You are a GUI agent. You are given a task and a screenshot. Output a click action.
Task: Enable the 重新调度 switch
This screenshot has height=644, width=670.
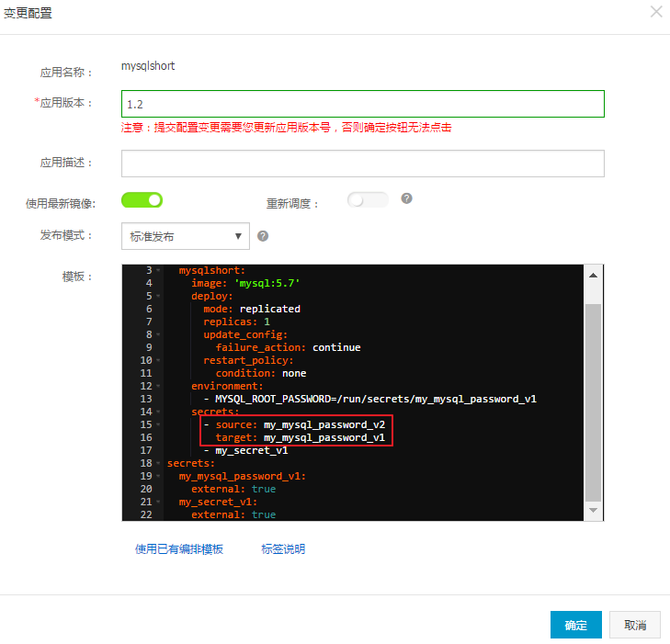368,200
